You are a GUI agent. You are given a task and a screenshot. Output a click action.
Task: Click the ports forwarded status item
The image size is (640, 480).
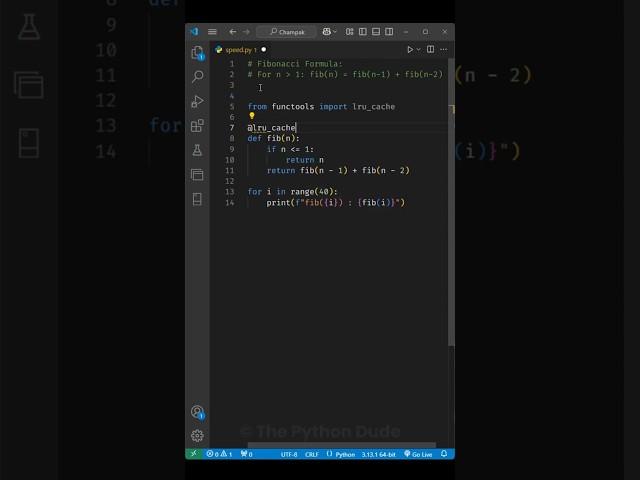[x=247, y=454]
